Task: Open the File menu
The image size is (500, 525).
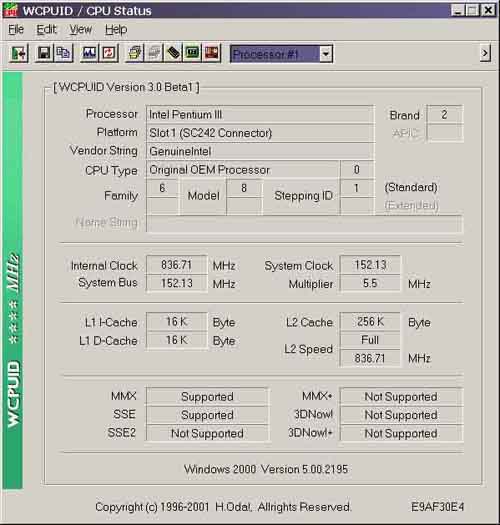Action: tap(16, 29)
